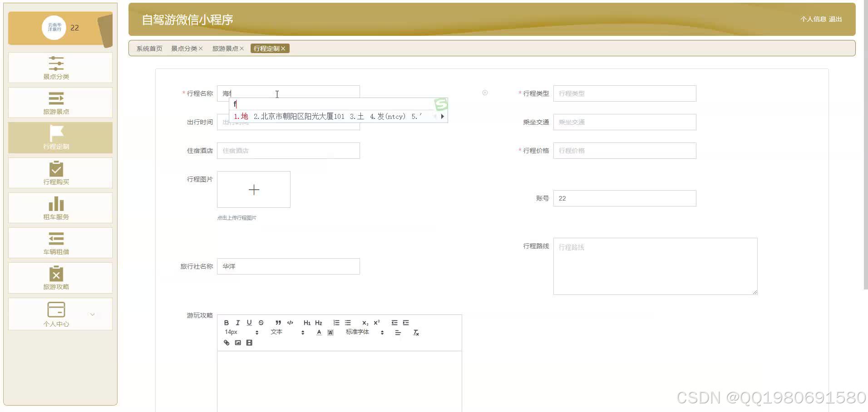Open 旅游攻略 in the sidebar
The height and width of the screenshot is (412, 868).
60,278
